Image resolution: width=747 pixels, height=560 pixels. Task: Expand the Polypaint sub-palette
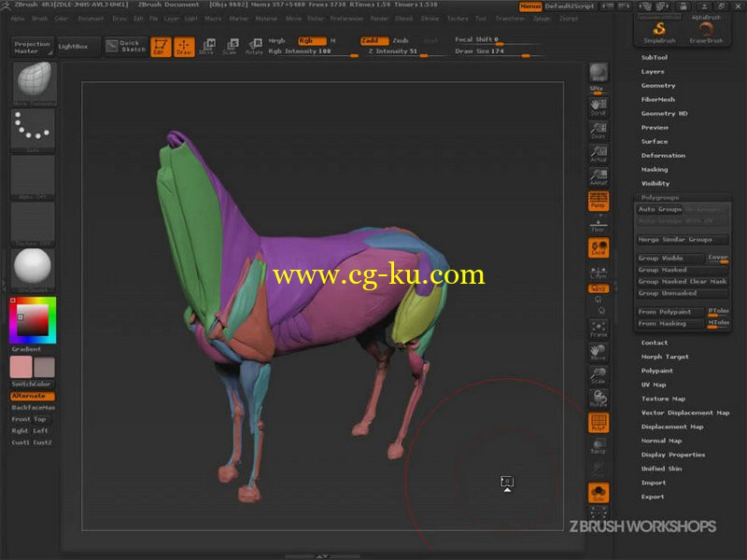click(x=656, y=371)
